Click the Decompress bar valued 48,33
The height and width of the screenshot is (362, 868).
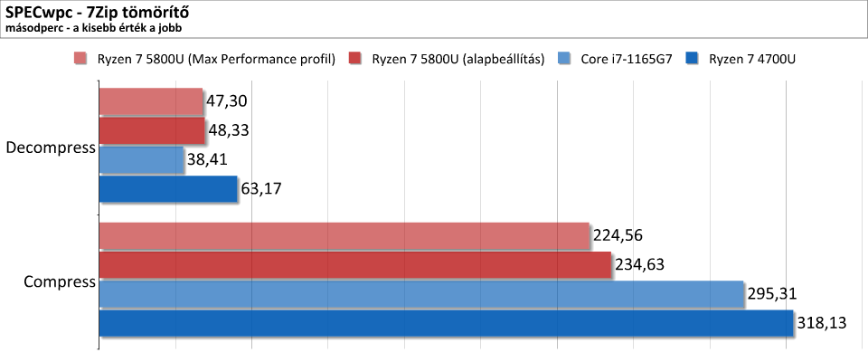point(152,130)
